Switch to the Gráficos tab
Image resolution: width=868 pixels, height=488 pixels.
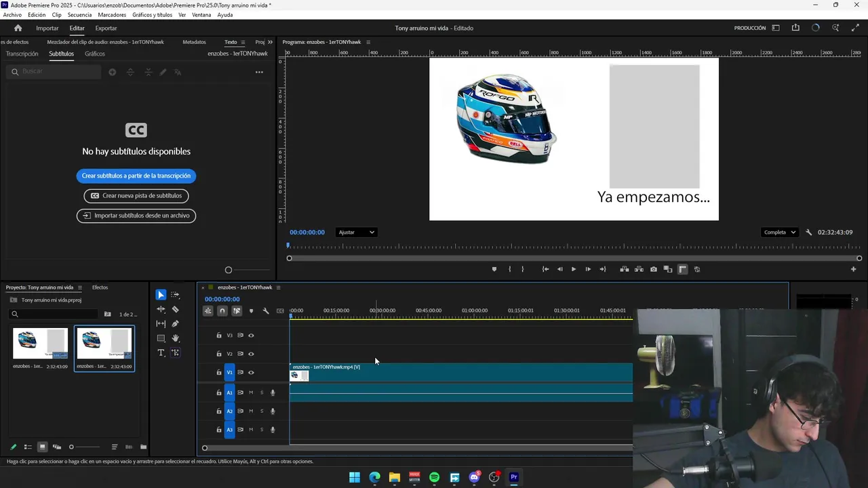[x=95, y=54]
